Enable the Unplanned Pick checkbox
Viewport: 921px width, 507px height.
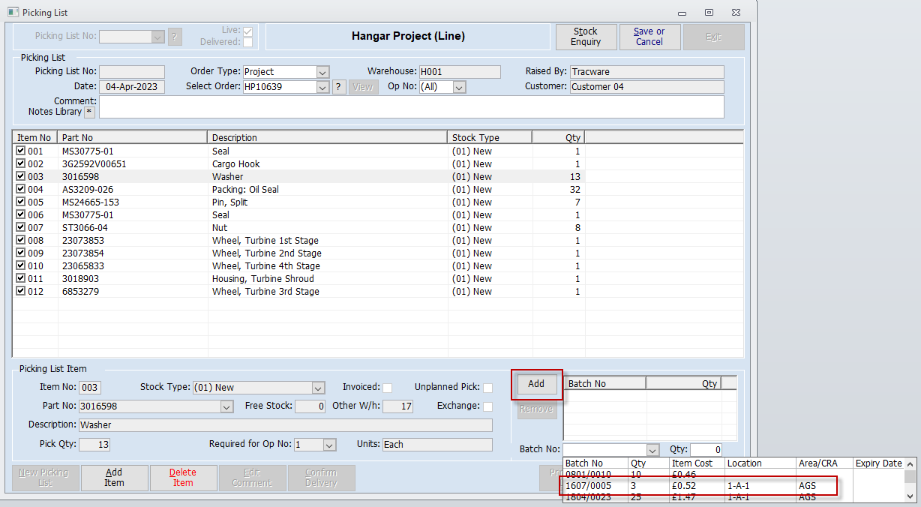488,388
